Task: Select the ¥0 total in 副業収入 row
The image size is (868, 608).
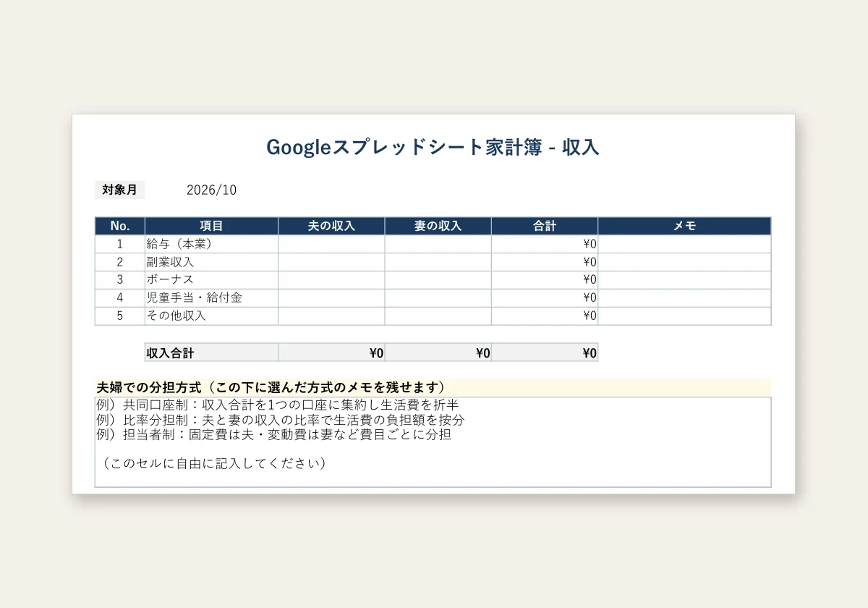Action: 545,262
